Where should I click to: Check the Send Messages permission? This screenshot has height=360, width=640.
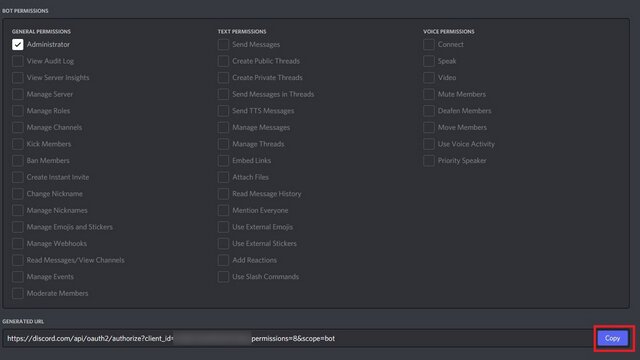pyautogui.click(x=223, y=44)
